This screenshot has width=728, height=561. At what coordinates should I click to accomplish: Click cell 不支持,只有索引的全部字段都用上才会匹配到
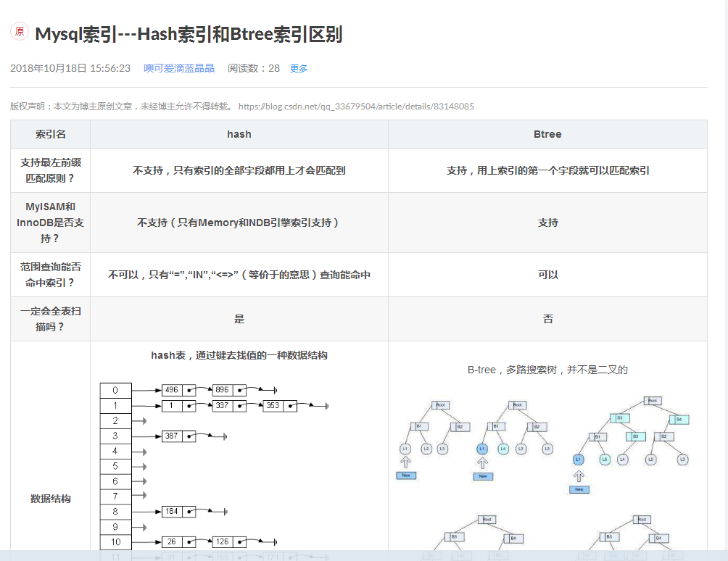239,170
